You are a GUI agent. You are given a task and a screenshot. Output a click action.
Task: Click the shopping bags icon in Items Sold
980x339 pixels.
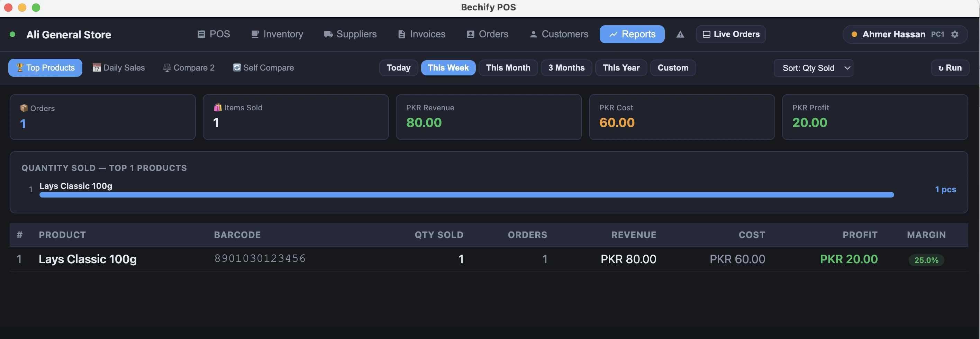218,108
